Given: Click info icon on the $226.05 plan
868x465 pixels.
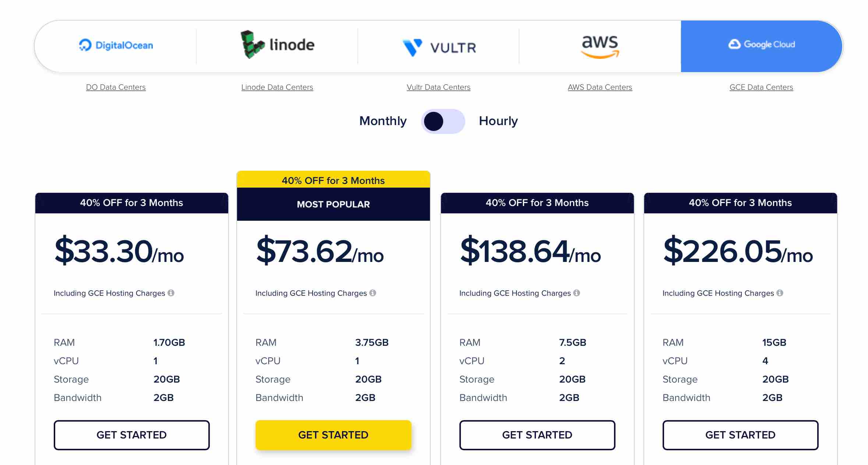Looking at the screenshot, I should (x=780, y=293).
